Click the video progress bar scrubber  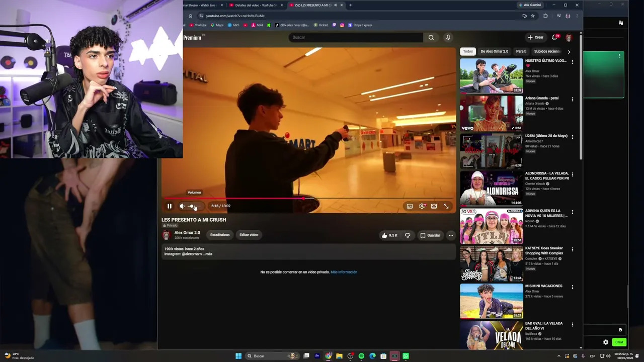click(x=303, y=199)
